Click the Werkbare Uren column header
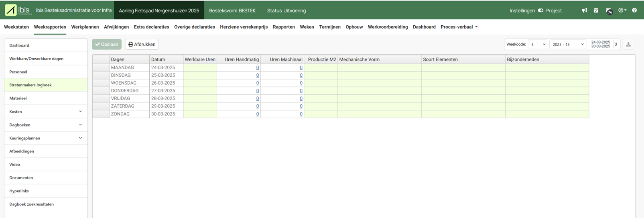 click(x=200, y=59)
